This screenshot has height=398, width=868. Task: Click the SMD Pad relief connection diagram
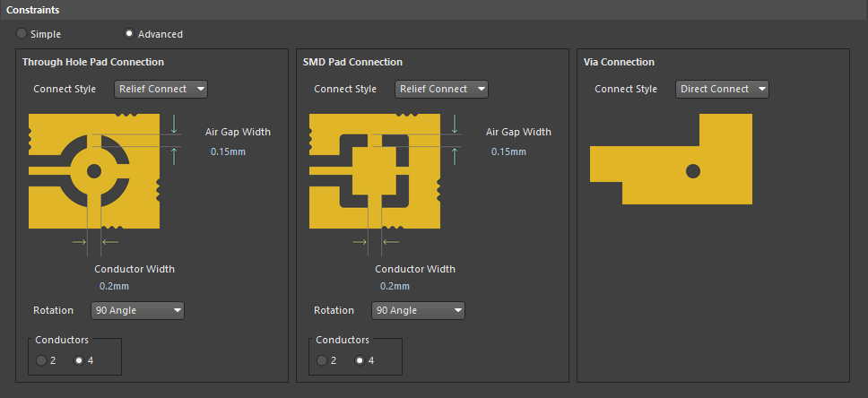[x=375, y=171]
